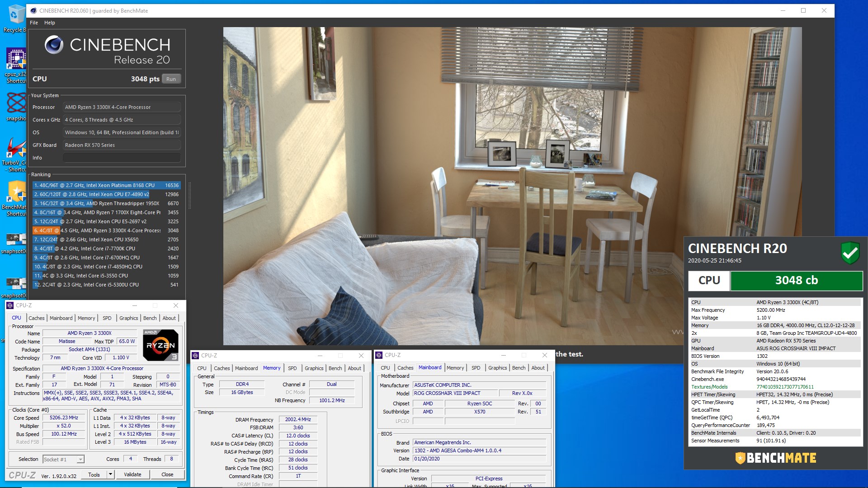Click the Cinebench logo sphere icon
The width and height of the screenshot is (868, 488).
pos(54,45)
